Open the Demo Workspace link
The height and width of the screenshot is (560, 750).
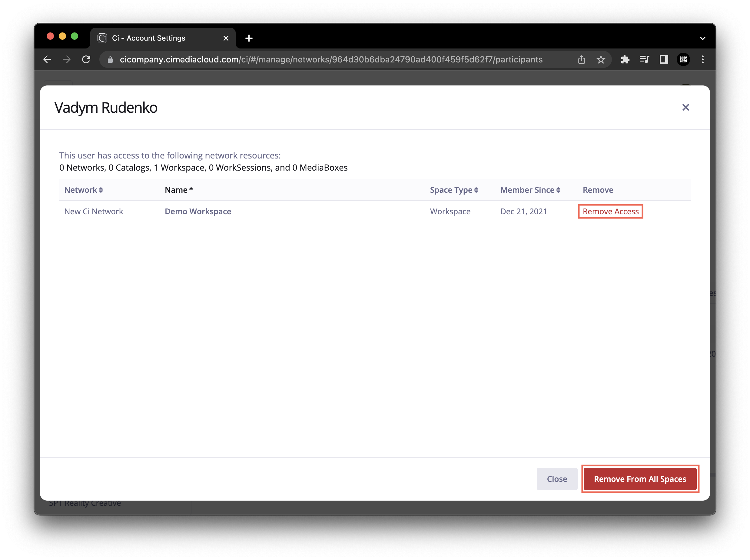coord(198,212)
